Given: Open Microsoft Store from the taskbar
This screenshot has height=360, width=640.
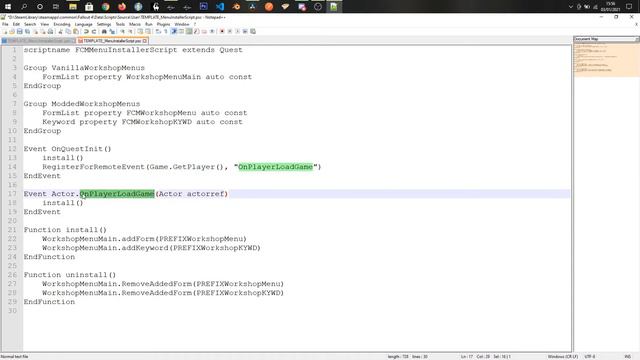Looking at the screenshot, I should point(89,7).
